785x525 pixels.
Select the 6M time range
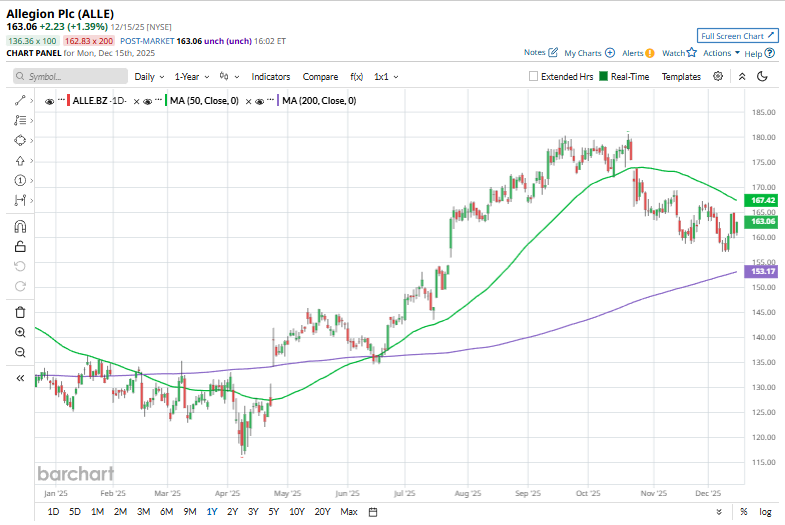click(x=166, y=512)
